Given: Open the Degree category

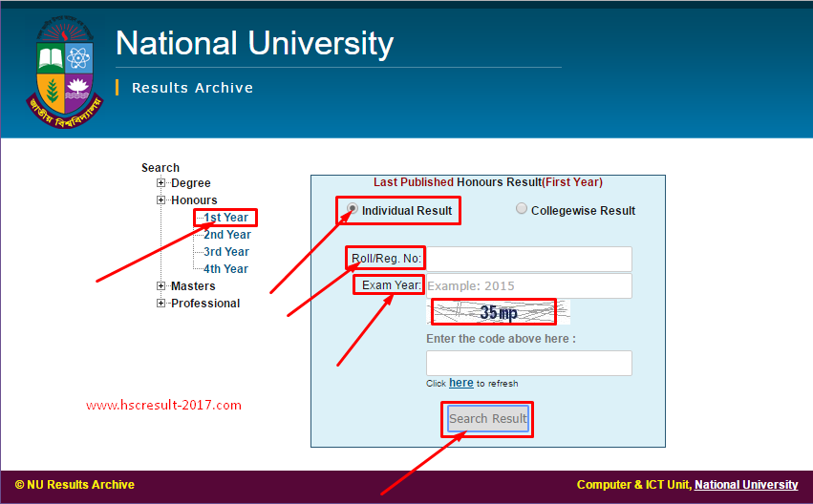Looking at the screenshot, I should [x=191, y=183].
